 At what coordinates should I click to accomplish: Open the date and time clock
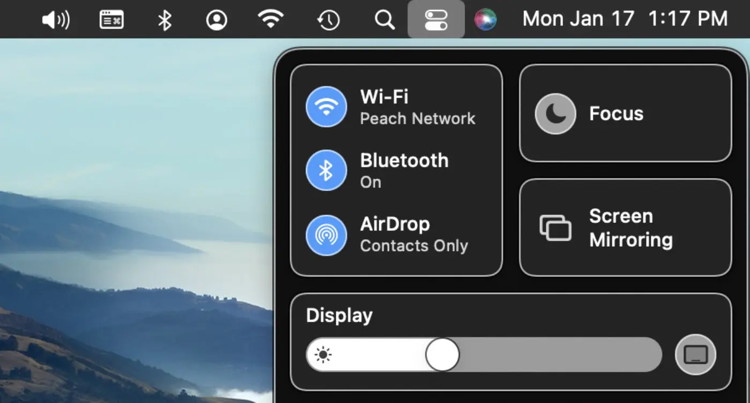click(x=625, y=19)
